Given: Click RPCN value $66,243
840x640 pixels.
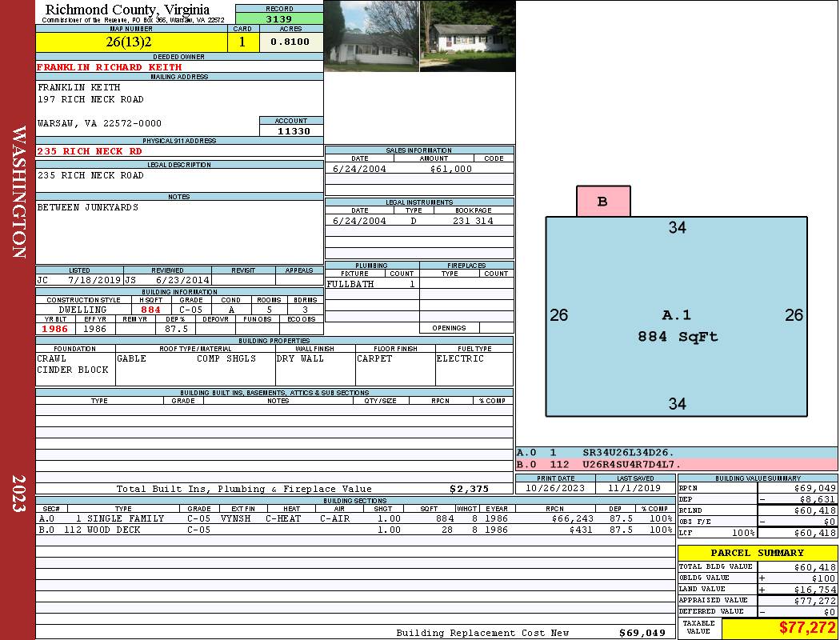Looking at the screenshot, I should click(572, 518).
